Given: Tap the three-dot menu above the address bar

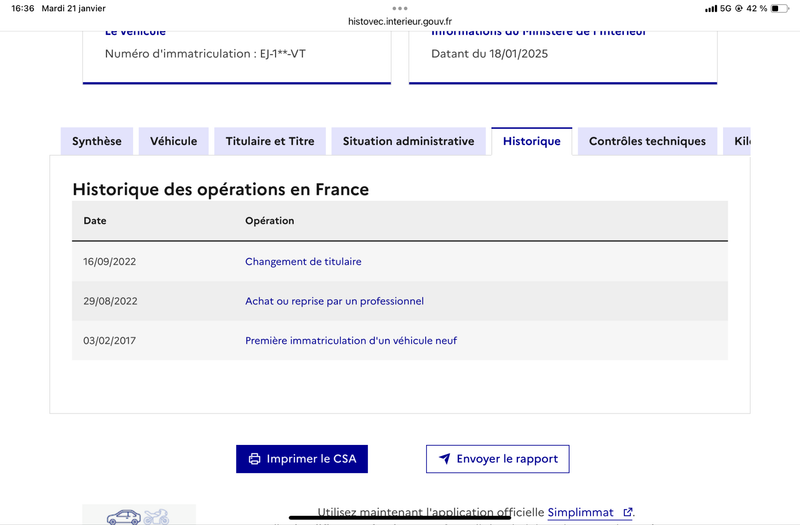Looking at the screenshot, I should 400,8.
